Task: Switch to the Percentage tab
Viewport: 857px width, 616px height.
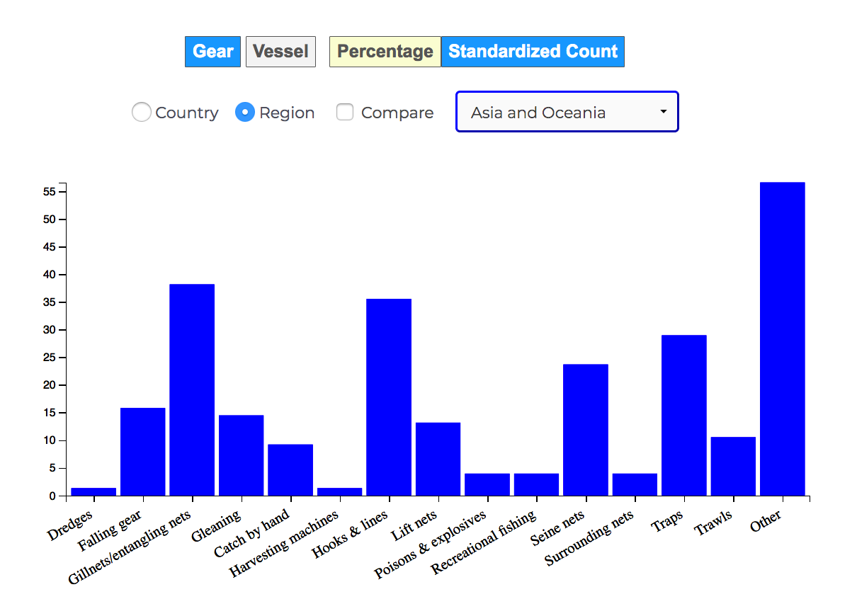Action: [385, 52]
